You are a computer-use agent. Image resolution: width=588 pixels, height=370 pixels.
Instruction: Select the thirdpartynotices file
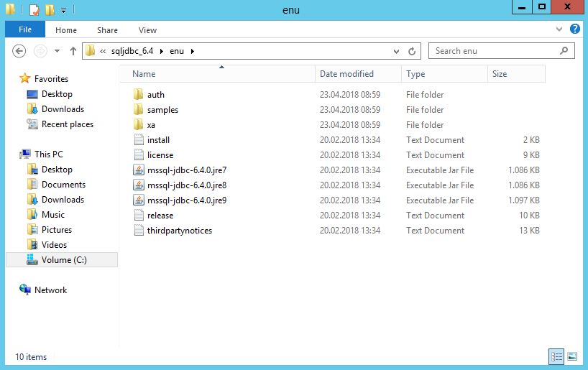click(x=179, y=231)
